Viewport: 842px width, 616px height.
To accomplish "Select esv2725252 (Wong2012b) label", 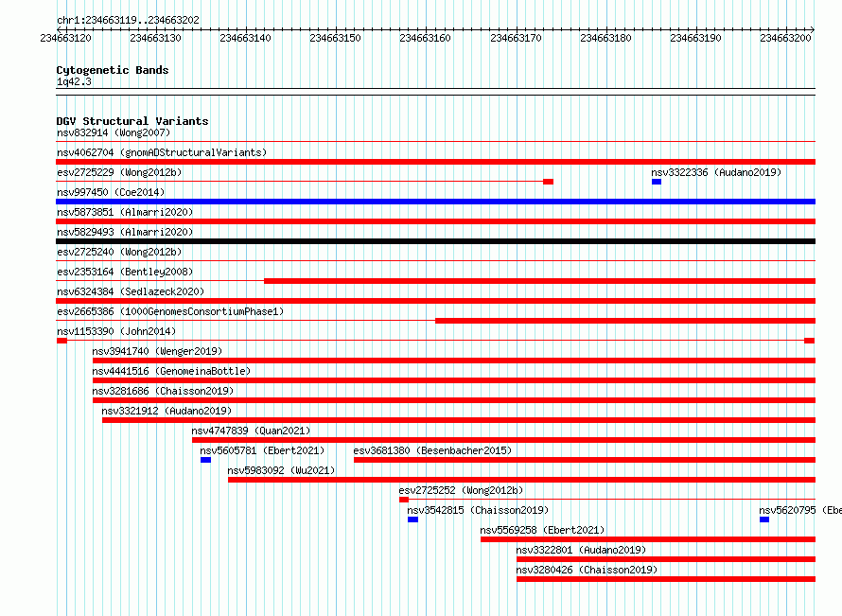I will (461, 490).
